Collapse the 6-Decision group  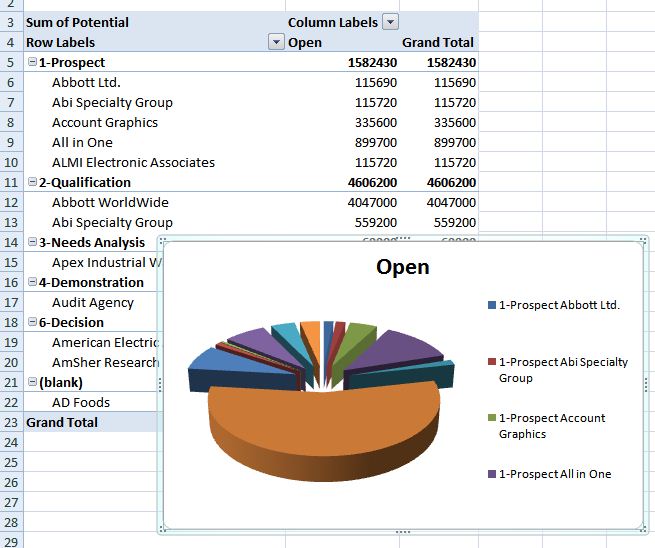[32, 323]
